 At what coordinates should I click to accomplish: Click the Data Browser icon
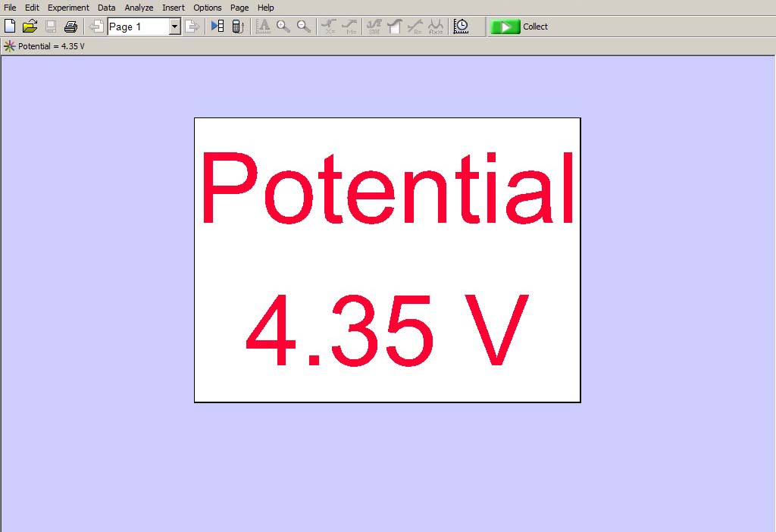pyautogui.click(x=217, y=27)
